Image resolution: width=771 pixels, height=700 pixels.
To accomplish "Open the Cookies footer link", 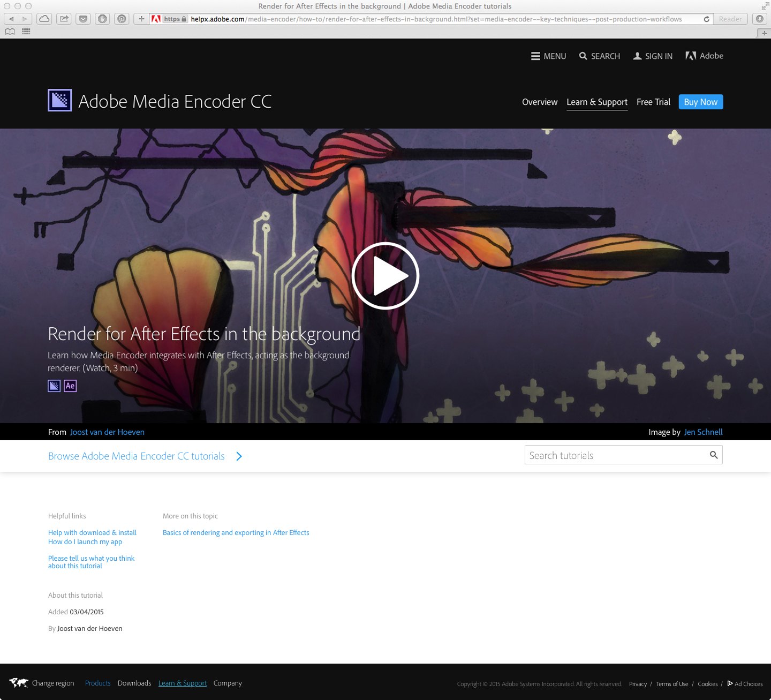I will point(708,684).
